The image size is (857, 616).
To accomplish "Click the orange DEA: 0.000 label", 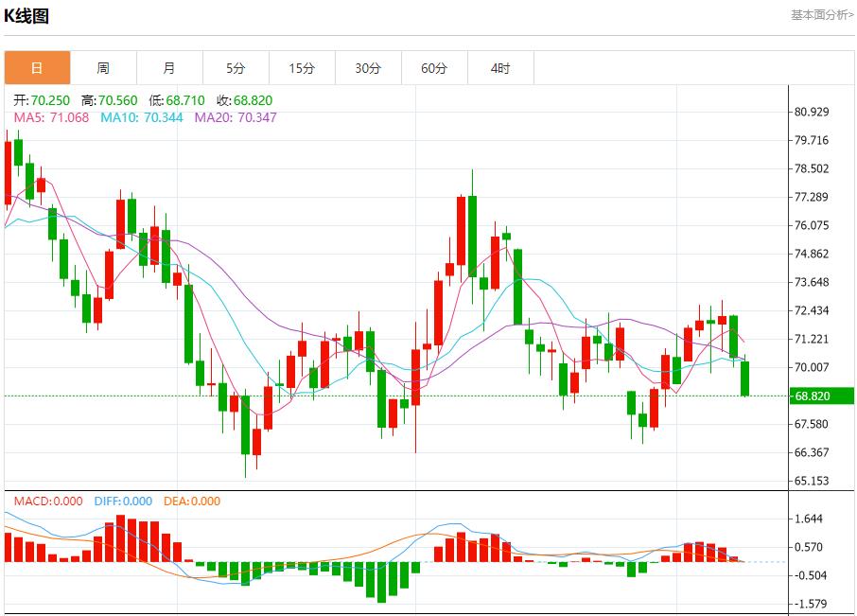I will tap(192, 502).
